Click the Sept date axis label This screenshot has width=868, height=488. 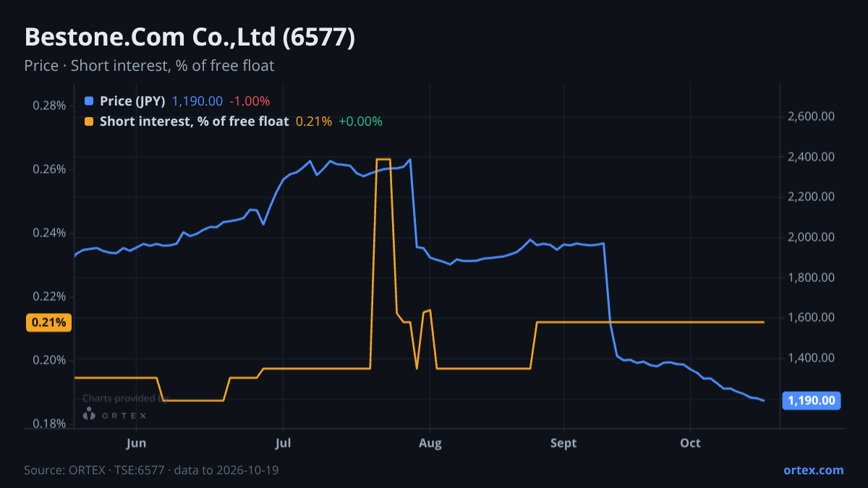click(x=563, y=443)
